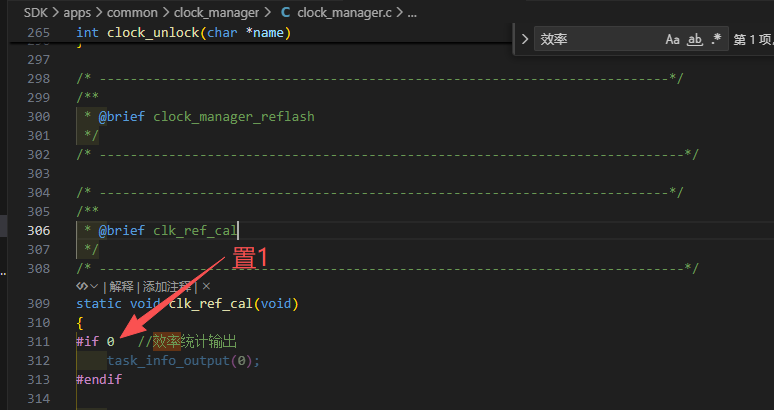
Task: Open clock_manager folder breadcrumb
Action: pyautogui.click(x=216, y=13)
